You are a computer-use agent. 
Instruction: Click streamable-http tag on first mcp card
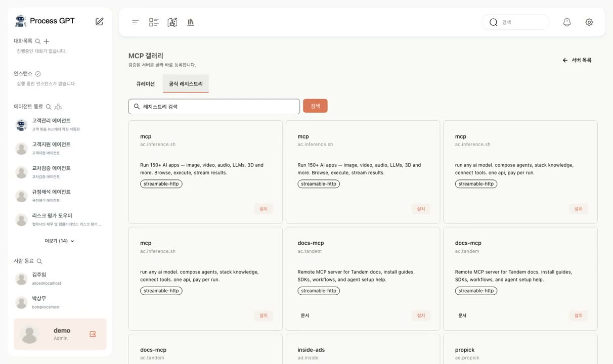pyautogui.click(x=161, y=184)
